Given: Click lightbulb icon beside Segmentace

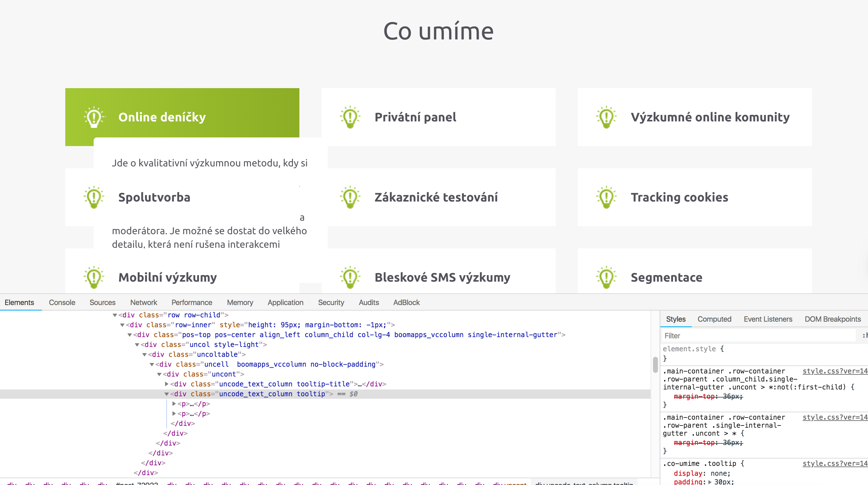Looking at the screenshot, I should click(x=606, y=277).
